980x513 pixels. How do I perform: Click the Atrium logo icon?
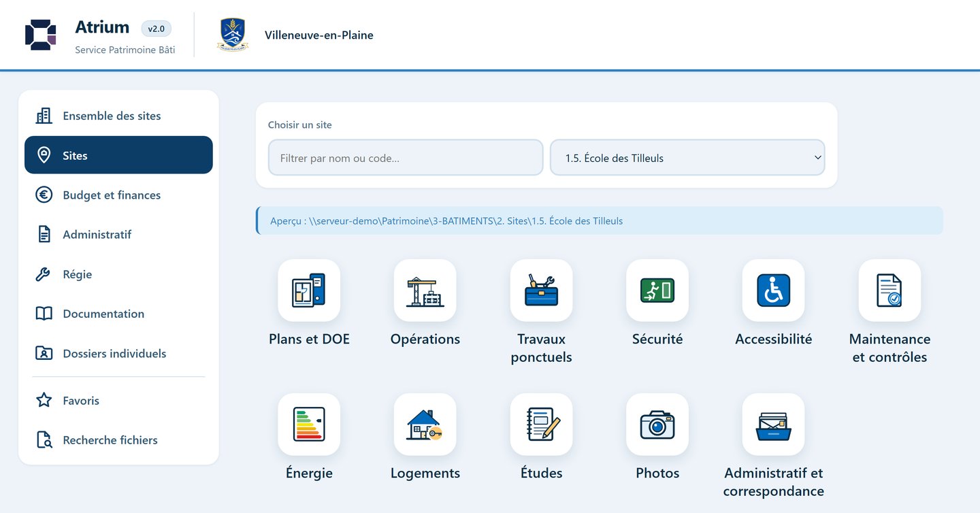(x=40, y=35)
